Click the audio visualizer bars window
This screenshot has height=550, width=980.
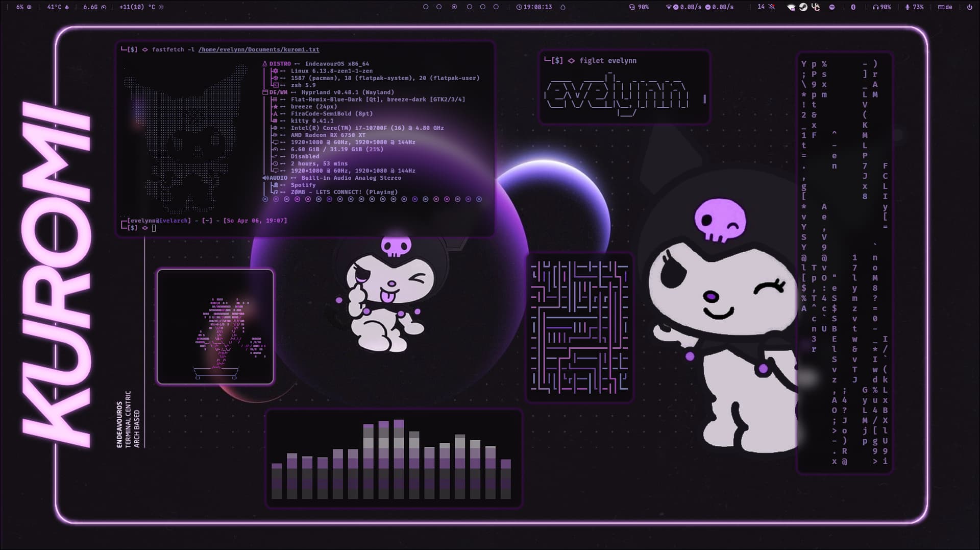coord(394,459)
